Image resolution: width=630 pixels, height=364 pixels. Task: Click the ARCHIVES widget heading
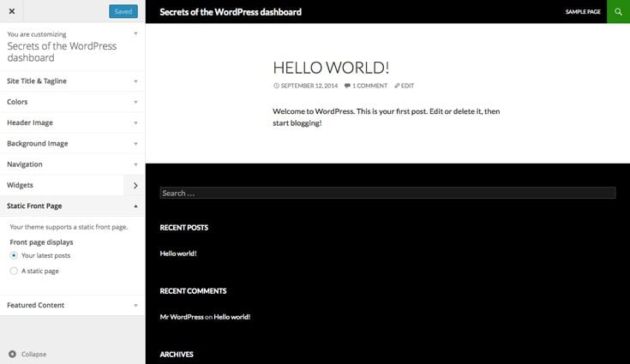(177, 355)
